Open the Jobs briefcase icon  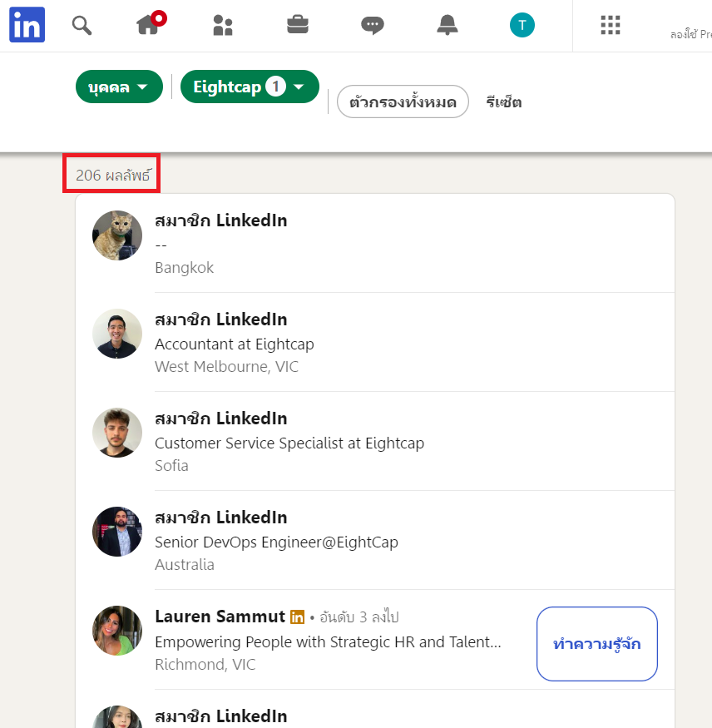coord(298,26)
